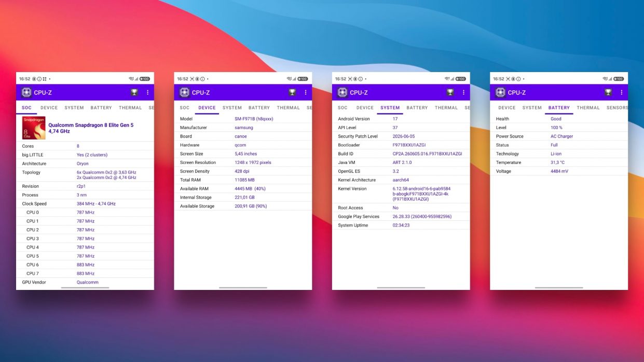
Task: Click the Cores value '8'
Action: tap(78, 146)
